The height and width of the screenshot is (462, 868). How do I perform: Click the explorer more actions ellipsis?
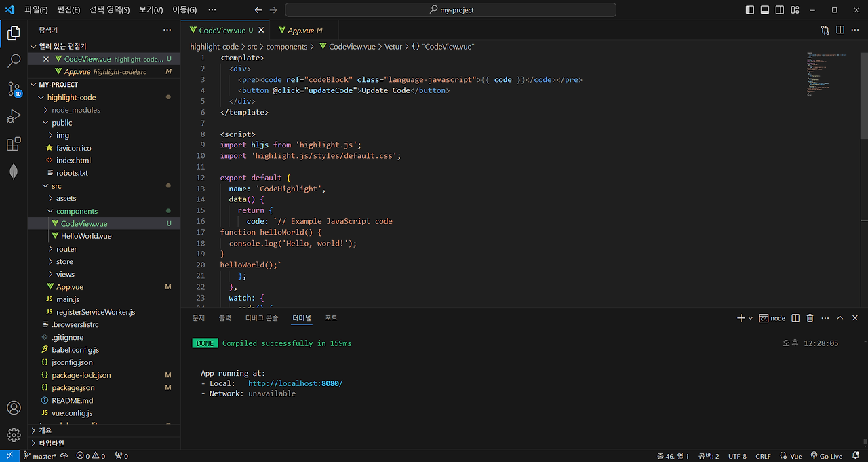point(167,30)
